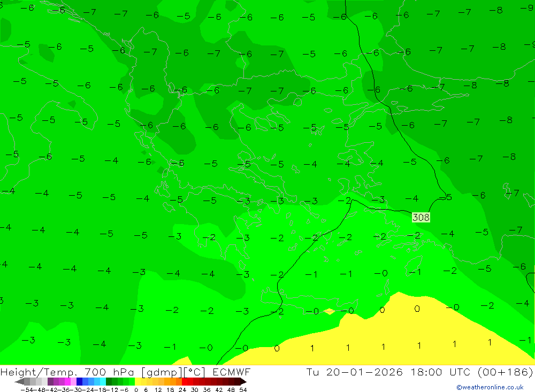Pick the dark blue swatch above legend value -30
This screenshot has height=392, width=535.
(80, 382)
